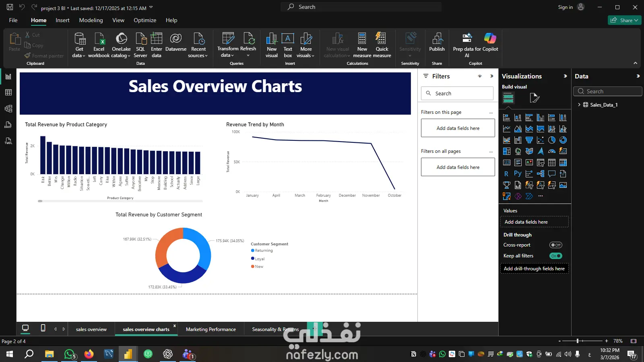
Task: Switch to mobile layout view
Action: (x=43, y=328)
